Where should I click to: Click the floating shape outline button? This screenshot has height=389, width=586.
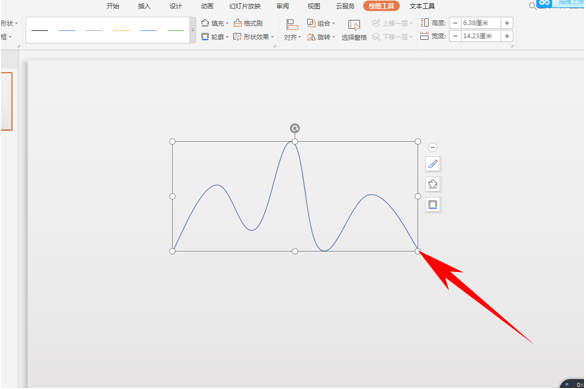coord(432,204)
